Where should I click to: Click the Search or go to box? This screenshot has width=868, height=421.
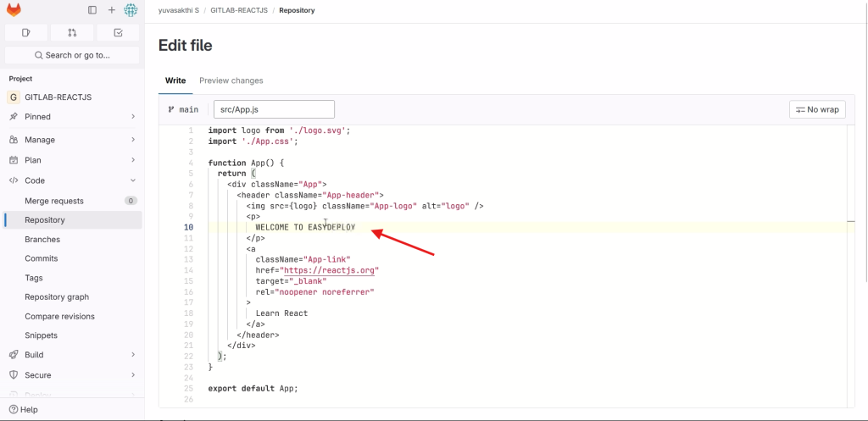click(72, 55)
